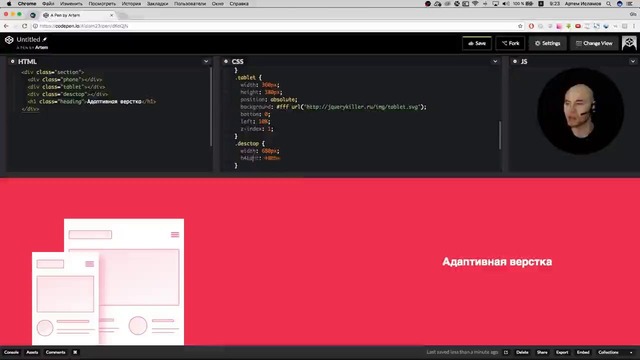Click the h1 heading line in HTML
The image size is (640, 360).
92,102
